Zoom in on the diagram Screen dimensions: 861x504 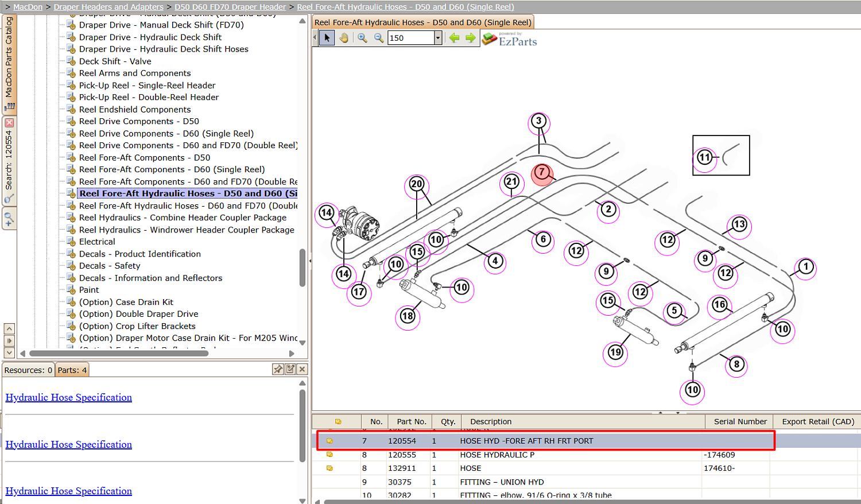[362, 38]
